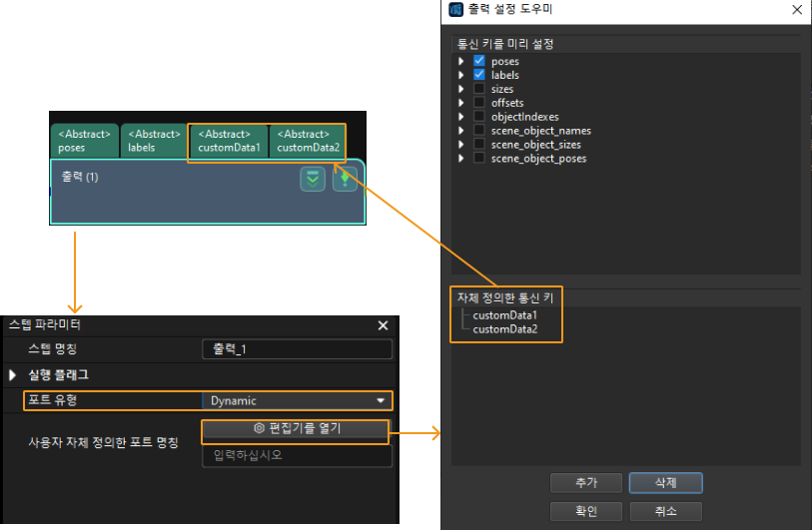
Task: Select customData1 in the custom key list
Action: point(505,315)
